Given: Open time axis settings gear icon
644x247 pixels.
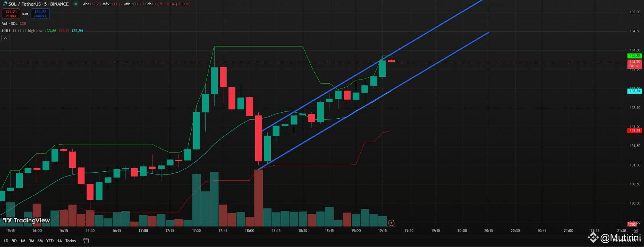Looking at the screenshot, I should [x=636, y=231].
